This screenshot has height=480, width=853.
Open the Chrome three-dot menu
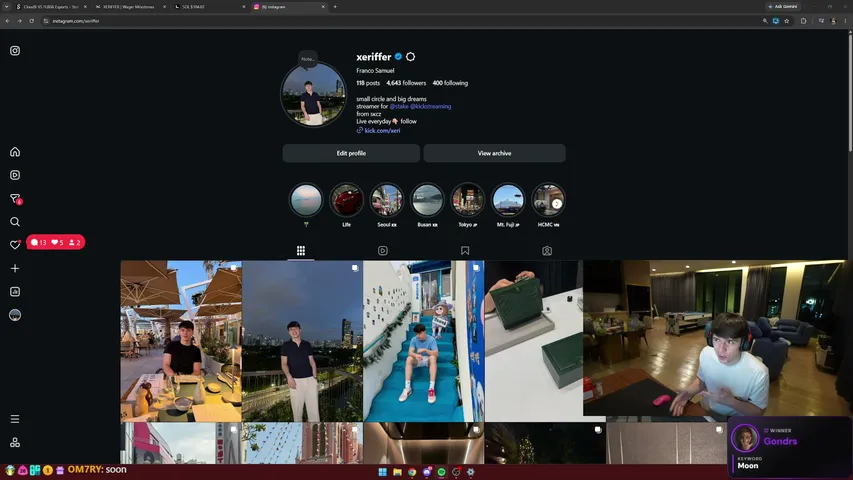[845, 21]
